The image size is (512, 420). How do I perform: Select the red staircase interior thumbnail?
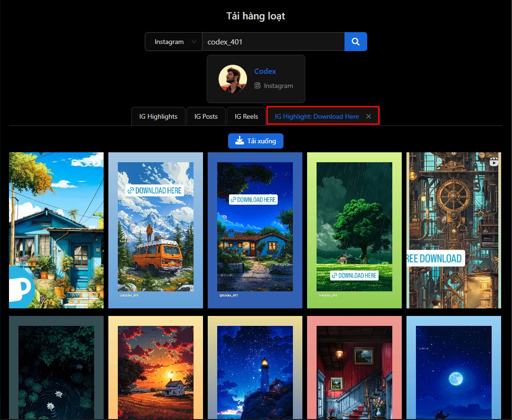(354, 367)
